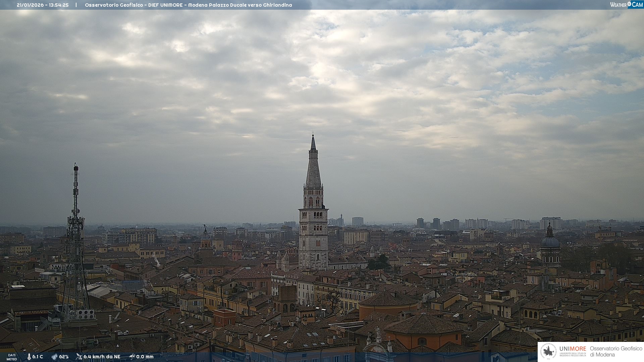
Task: Click the UNIMORE horseman seal emblem
Action: [x=549, y=351]
